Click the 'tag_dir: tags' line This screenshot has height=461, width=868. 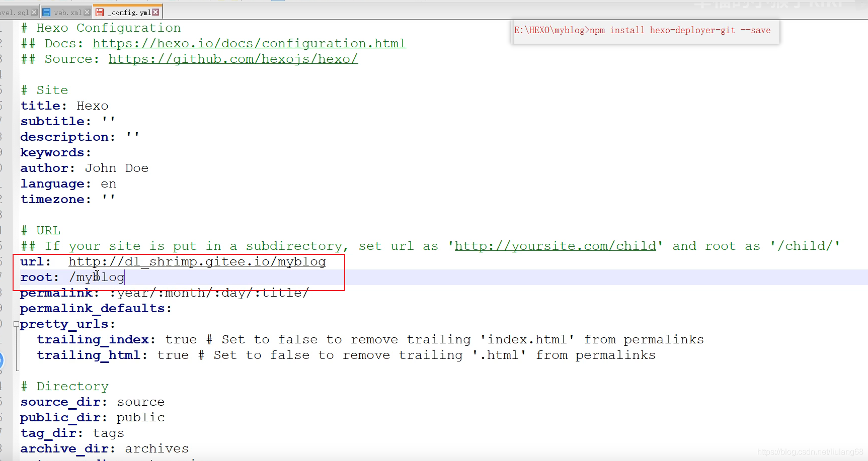(72, 433)
